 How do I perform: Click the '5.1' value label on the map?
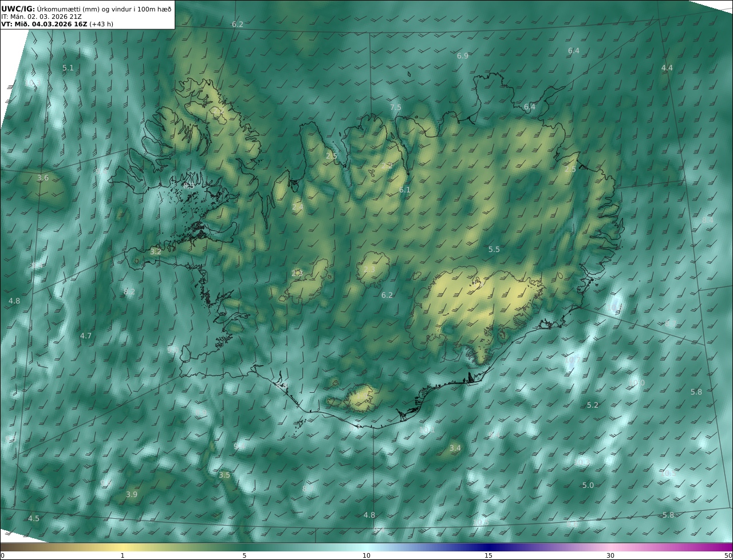pos(68,68)
